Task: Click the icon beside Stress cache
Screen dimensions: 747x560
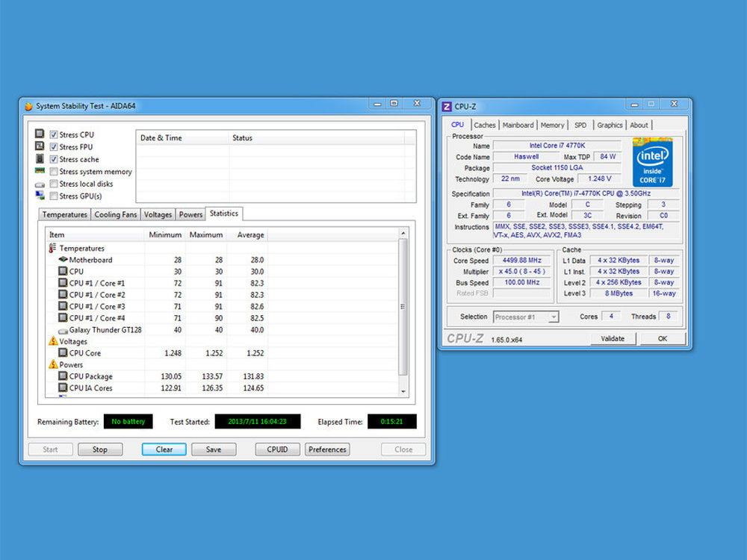Action: pos(40,158)
